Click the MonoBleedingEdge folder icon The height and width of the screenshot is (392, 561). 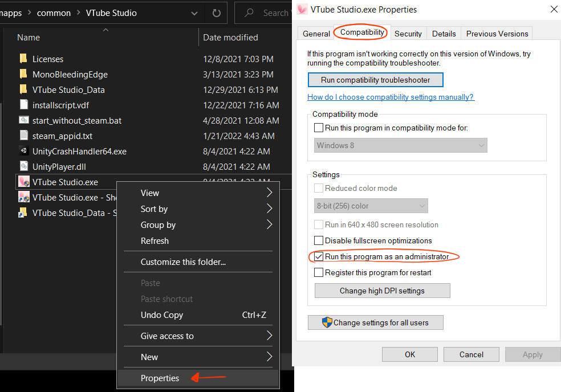click(23, 74)
